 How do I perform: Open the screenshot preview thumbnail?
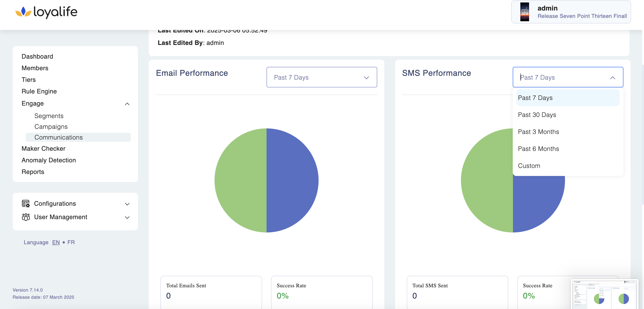click(x=604, y=294)
